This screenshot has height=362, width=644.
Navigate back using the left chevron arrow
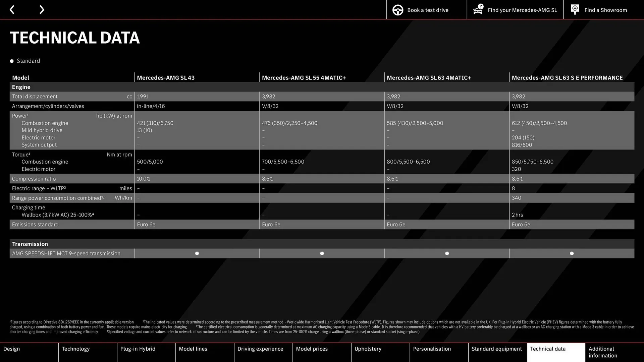[x=12, y=9]
